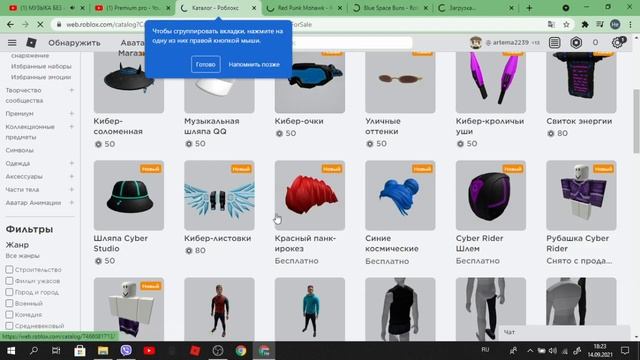Screen dimensions: 640x360
Task: Open File Explorer from taskbar
Action: tap(102, 351)
